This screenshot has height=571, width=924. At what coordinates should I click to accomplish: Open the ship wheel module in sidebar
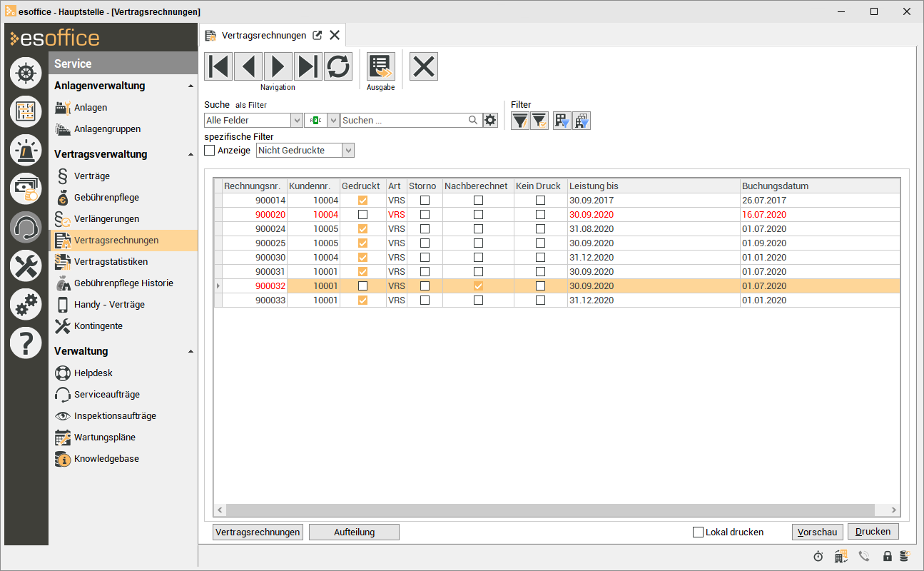(26, 74)
